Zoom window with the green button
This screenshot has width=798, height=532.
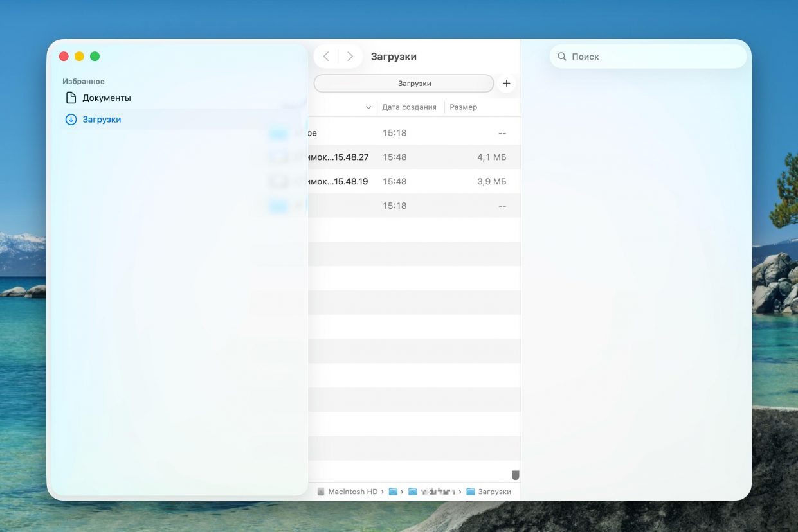(95, 57)
